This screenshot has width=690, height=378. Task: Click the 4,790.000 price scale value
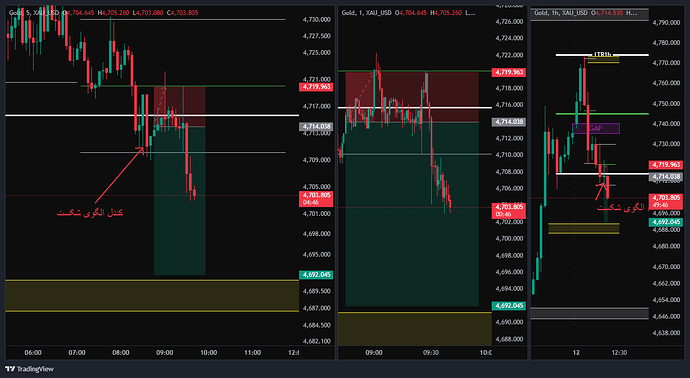click(x=666, y=22)
